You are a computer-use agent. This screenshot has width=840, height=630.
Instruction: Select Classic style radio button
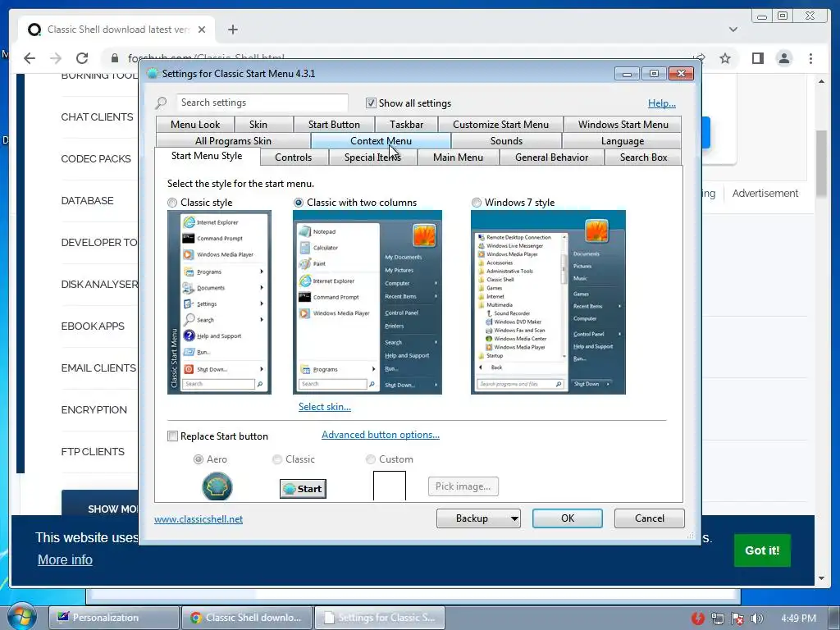click(172, 203)
